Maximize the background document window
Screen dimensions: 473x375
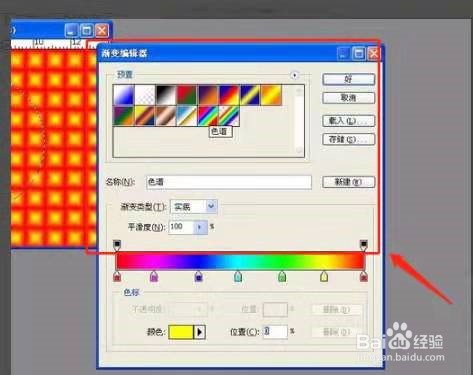(x=87, y=31)
